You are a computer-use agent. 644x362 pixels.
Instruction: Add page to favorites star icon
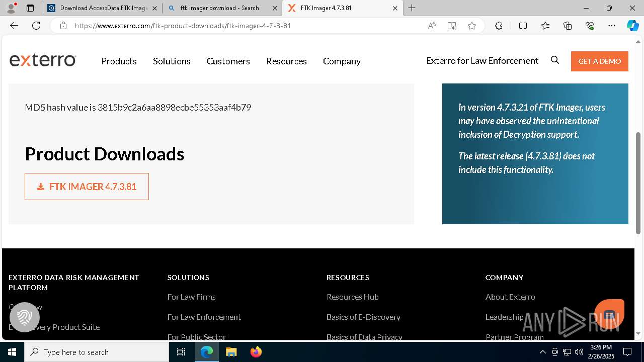(x=472, y=26)
